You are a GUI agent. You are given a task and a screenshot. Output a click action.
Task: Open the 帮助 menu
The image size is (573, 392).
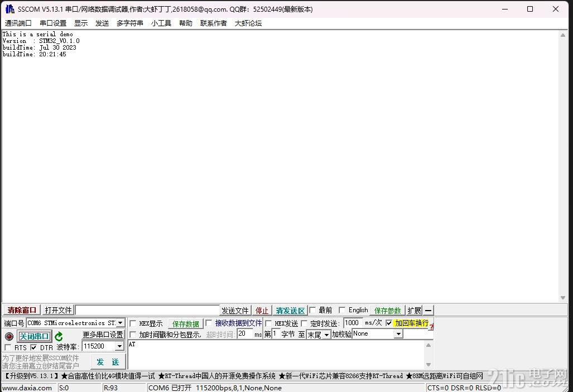point(186,23)
